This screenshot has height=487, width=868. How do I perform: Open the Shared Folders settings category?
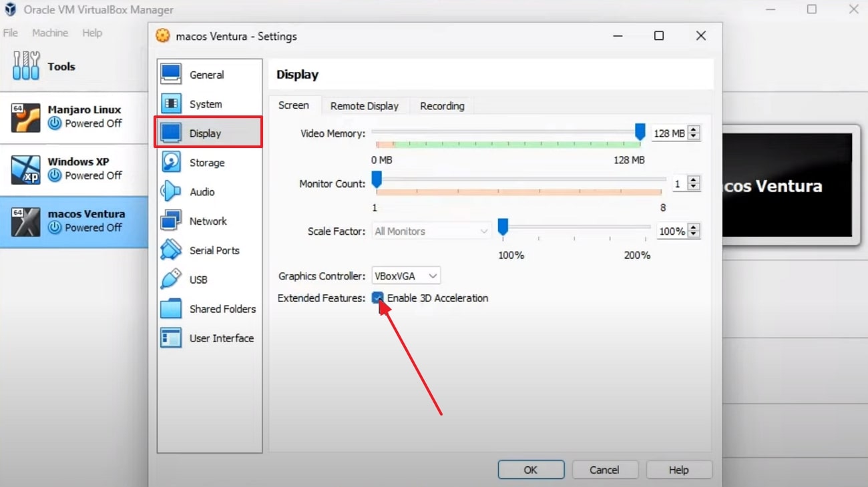click(x=209, y=309)
